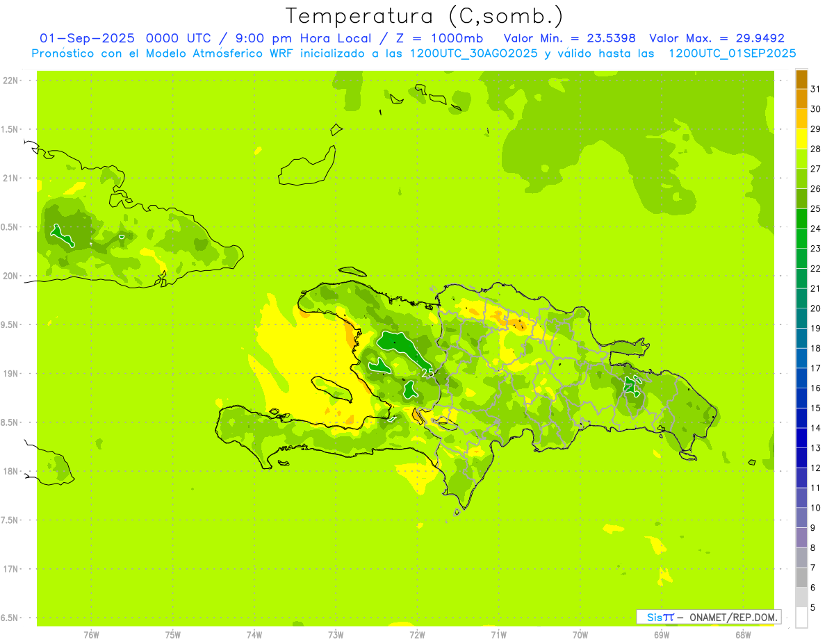Click the "ONAMET/REP.DOM." credit label
The image size is (834, 644).
point(732,617)
